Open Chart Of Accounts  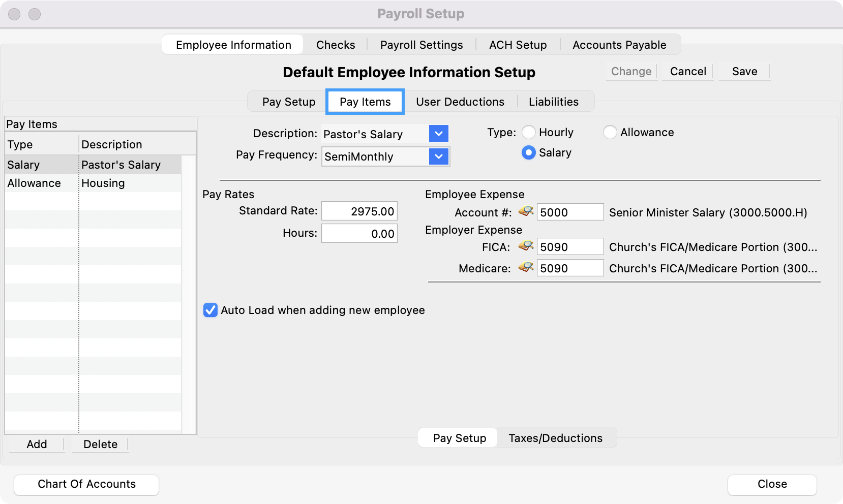tap(86, 484)
